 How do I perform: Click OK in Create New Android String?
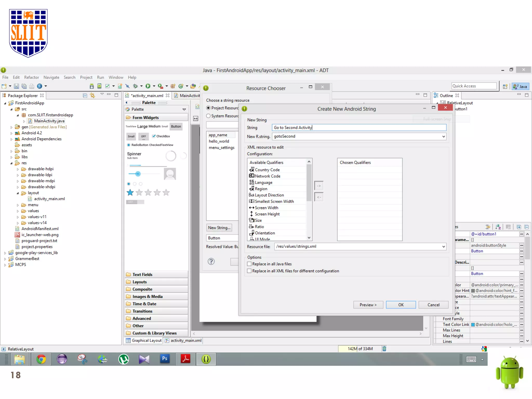[401, 305]
